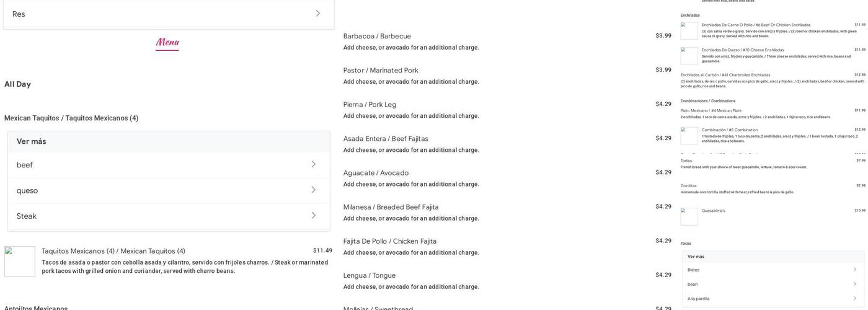Click the Steak row chevron arrow
The width and height of the screenshot is (868, 310).
tap(313, 216)
